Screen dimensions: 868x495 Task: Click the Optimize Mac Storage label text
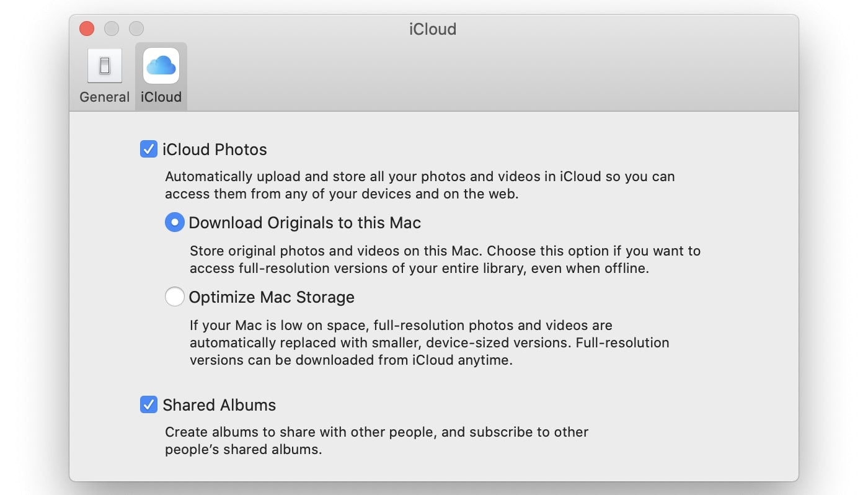coord(271,297)
